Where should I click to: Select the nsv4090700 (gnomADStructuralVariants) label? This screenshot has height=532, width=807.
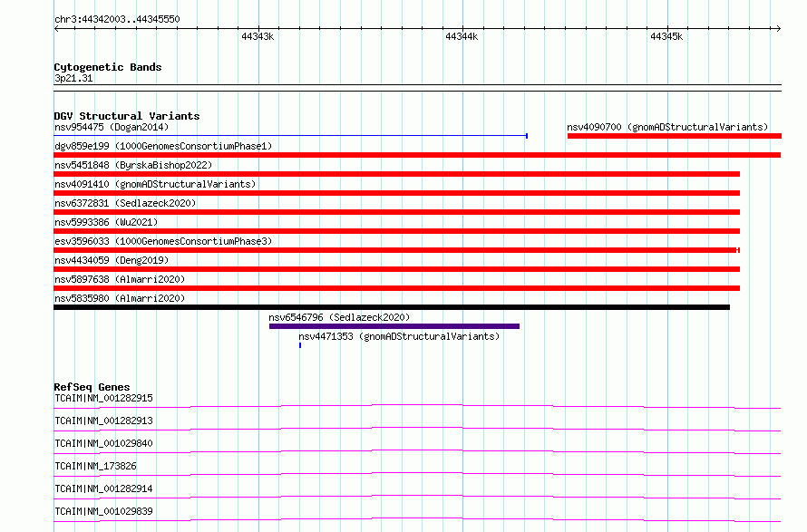pyautogui.click(x=667, y=127)
